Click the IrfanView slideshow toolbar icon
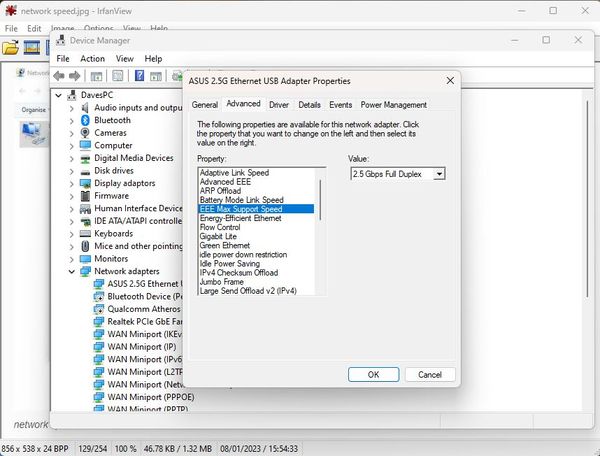The width and height of the screenshot is (600, 456). 32,47
